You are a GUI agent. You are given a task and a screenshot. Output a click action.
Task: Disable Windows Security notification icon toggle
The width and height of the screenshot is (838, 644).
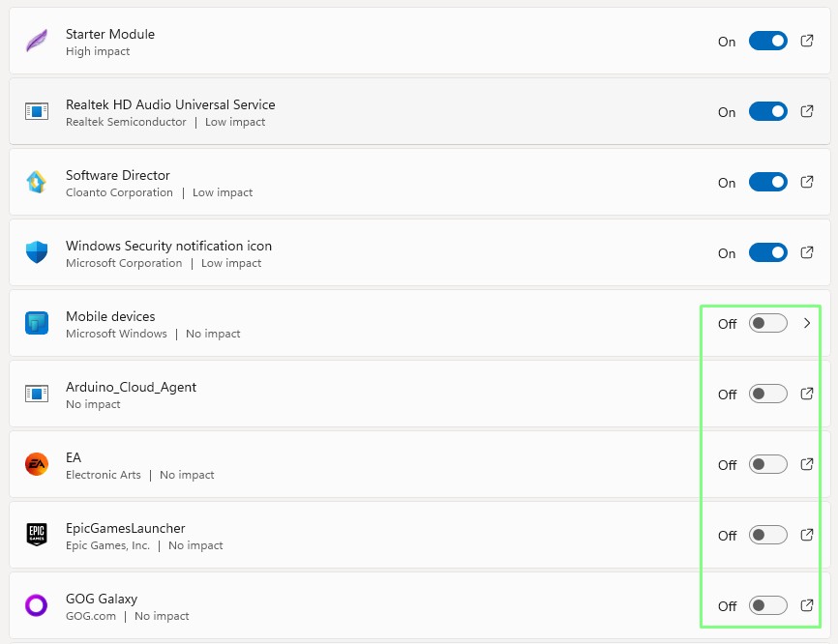pyautogui.click(x=768, y=253)
